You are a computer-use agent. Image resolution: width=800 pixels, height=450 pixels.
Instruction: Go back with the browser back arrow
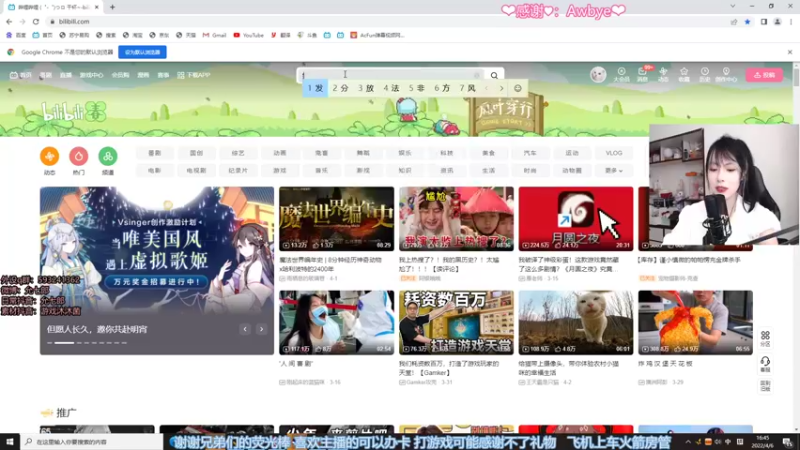click(9, 21)
